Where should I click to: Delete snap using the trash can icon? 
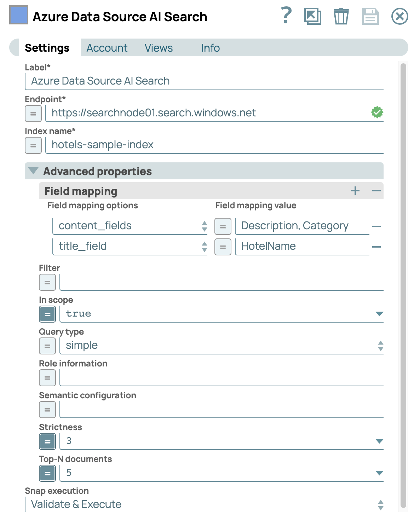(341, 16)
